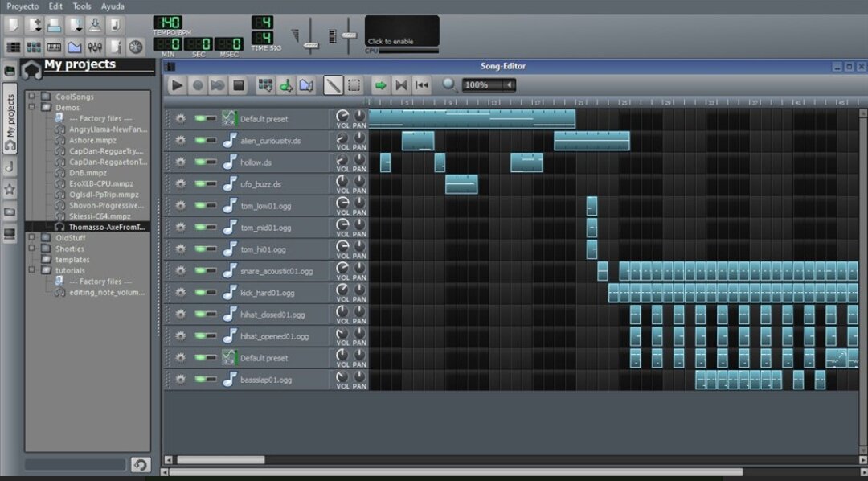
Task: Add an automation track
Action: click(307, 85)
